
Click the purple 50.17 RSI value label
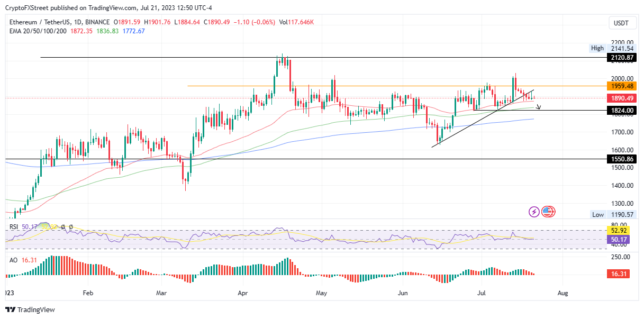(x=618, y=240)
